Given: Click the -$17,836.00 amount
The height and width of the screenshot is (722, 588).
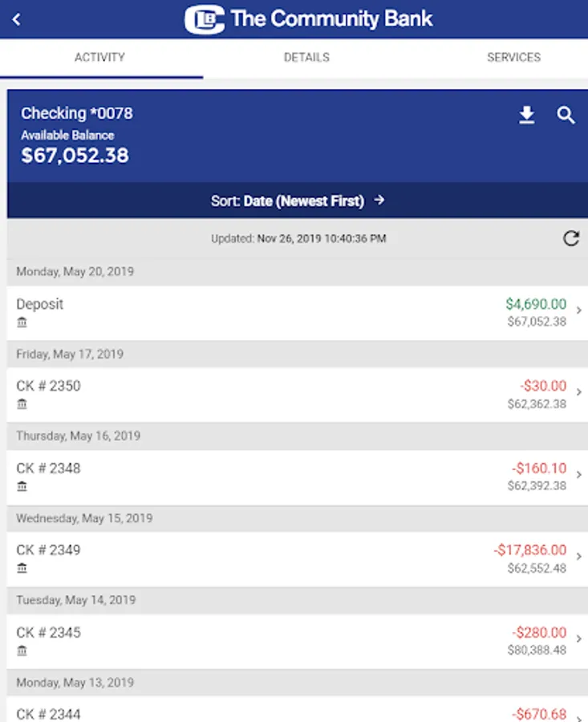Looking at the screenshot, I should 530,550.
